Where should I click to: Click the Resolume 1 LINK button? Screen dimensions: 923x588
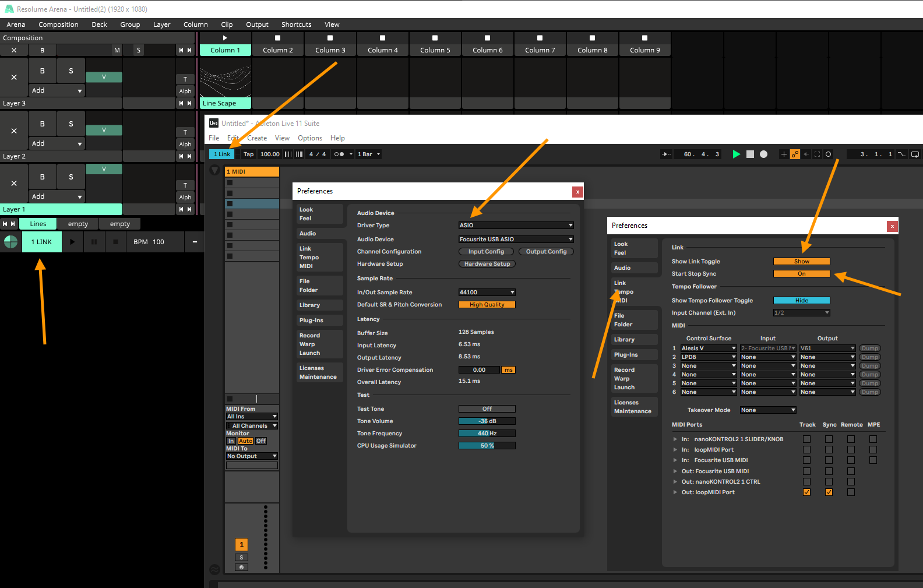click(x=42, y=242)
